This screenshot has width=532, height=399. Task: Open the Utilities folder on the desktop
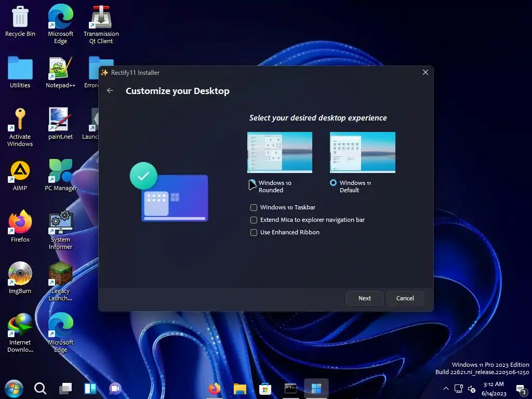pos(20,73)
